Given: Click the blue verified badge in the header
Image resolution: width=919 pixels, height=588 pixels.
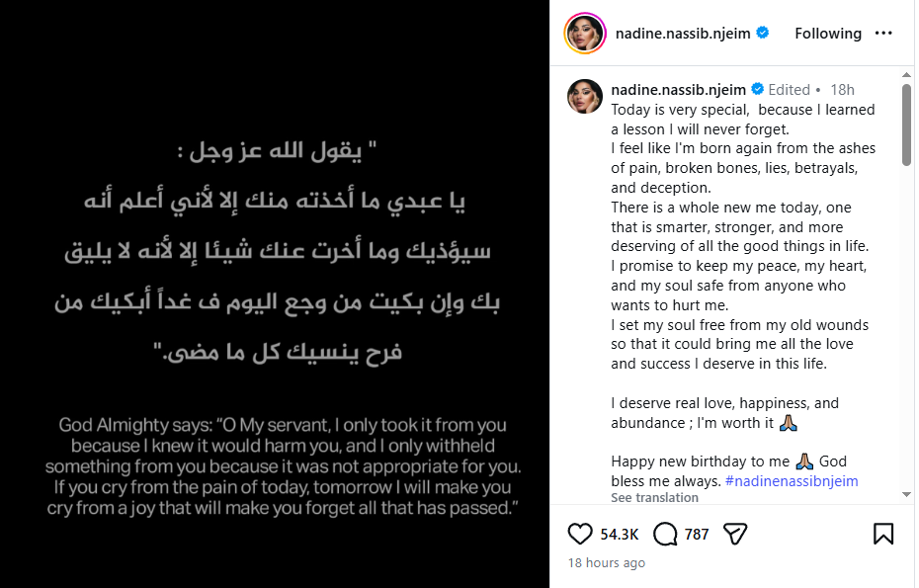Looking at the screenshot, I should (763, 33).
